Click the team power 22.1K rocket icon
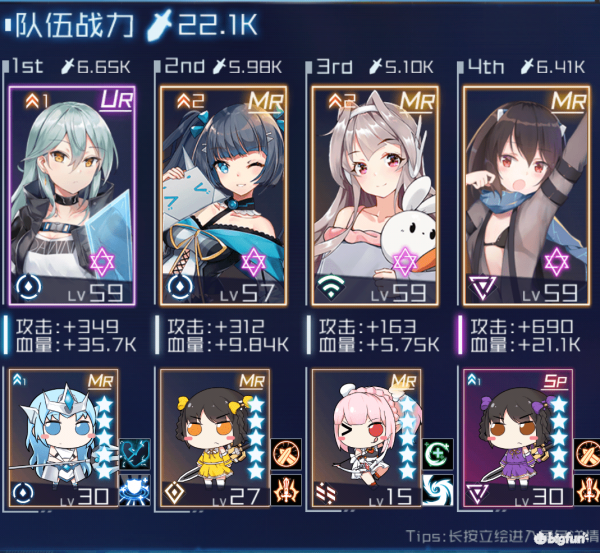This screenshot has width=600, height=553. coord(159,26)
